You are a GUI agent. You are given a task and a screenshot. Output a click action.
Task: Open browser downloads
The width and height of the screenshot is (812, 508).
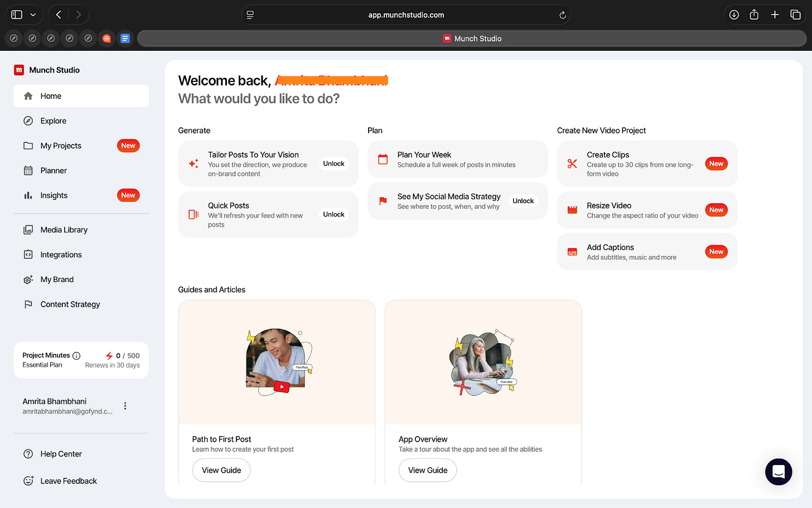pos(734,15)
